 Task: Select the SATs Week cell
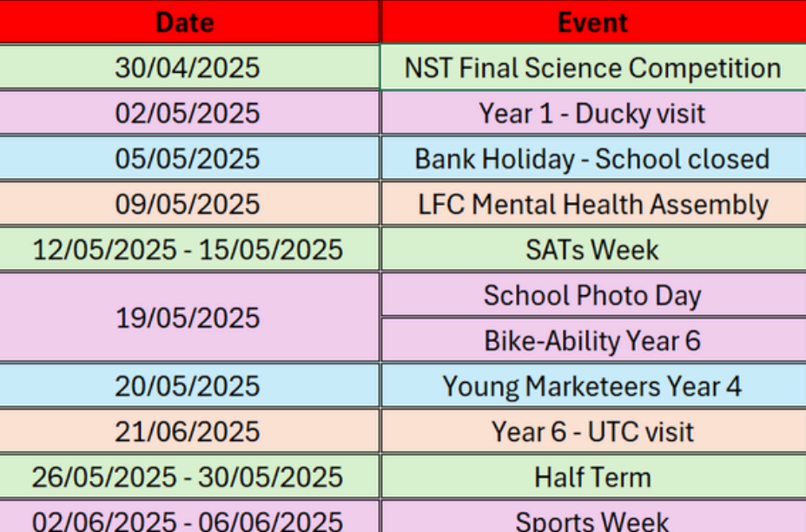tap(594, 249)
